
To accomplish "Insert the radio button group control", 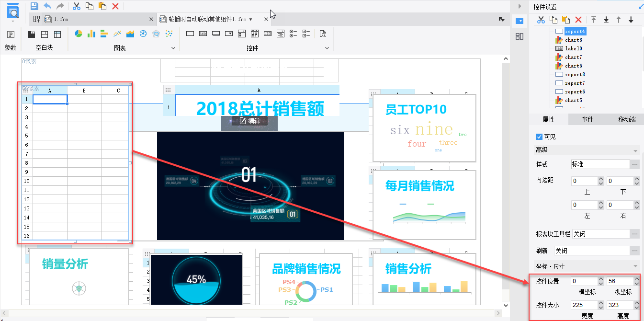I will click(x=294, y=34).
